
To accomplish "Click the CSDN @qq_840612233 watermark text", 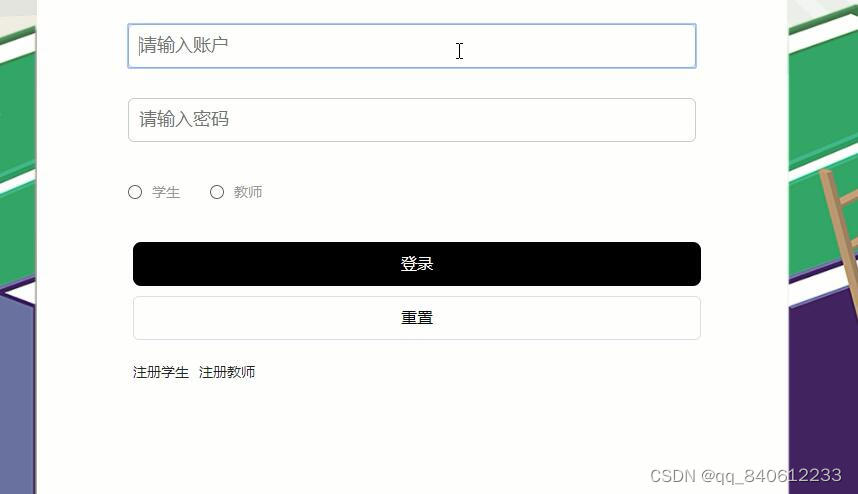I will (x=745, y=475).
